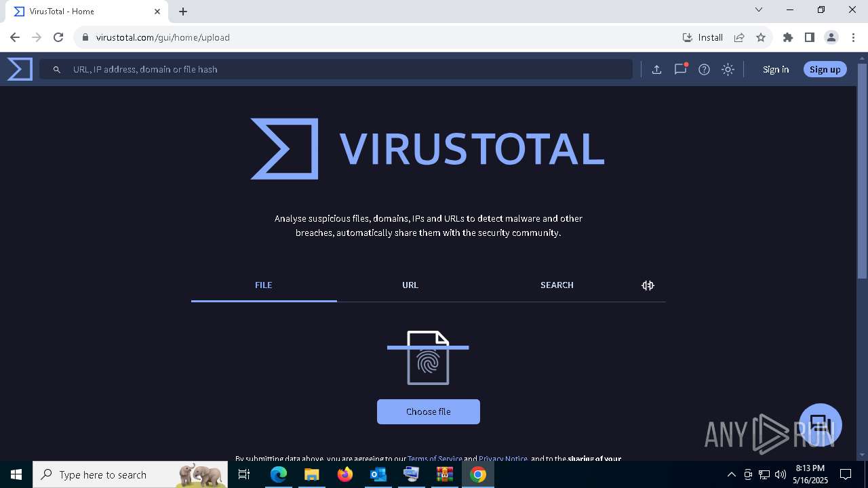This screenshot has width=868, height=488.
Task: Open File Explorer from the taskbar
Action: [x=311, y=474]
